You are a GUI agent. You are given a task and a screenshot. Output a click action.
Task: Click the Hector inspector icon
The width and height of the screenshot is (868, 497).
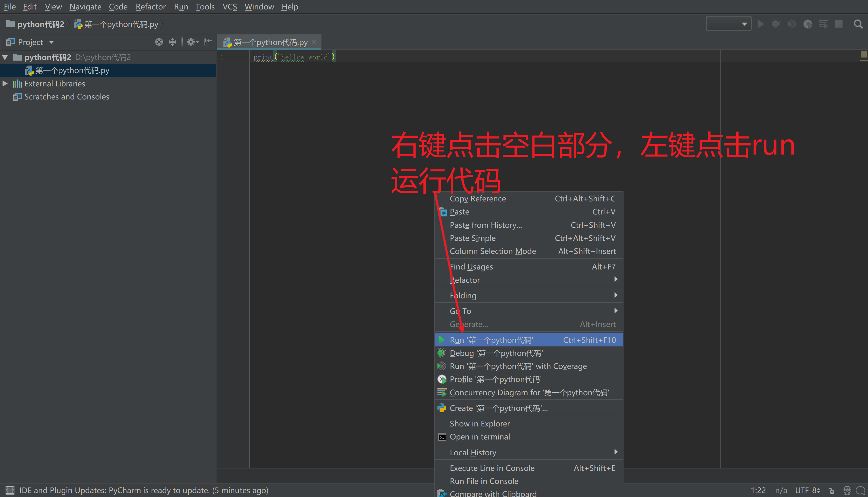tap(847, 491)
